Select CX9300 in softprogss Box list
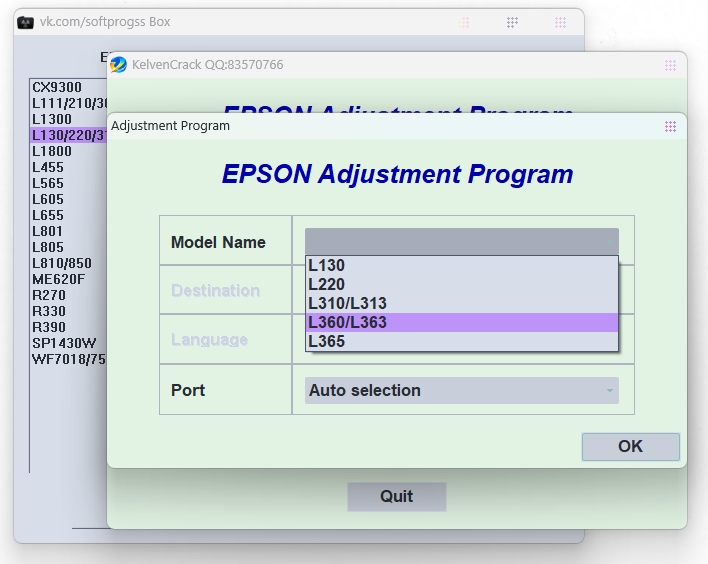Image resolution: width=708 pixels, height=564 pixels. tap(69, 87)
